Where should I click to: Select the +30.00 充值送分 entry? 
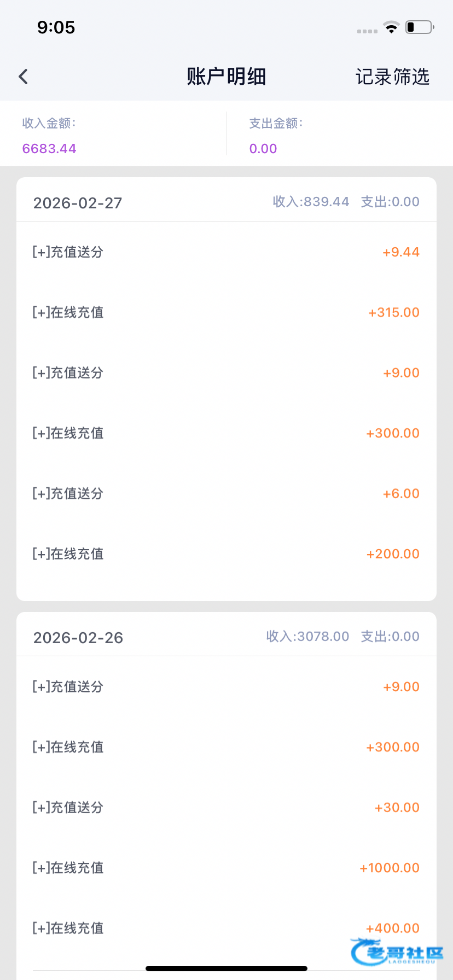point(226,807)
